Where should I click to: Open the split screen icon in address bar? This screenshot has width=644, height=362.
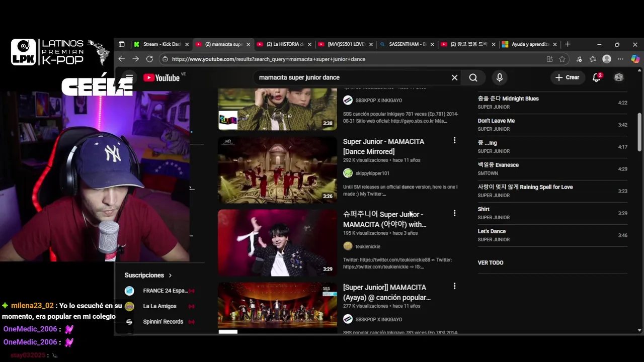549,59
